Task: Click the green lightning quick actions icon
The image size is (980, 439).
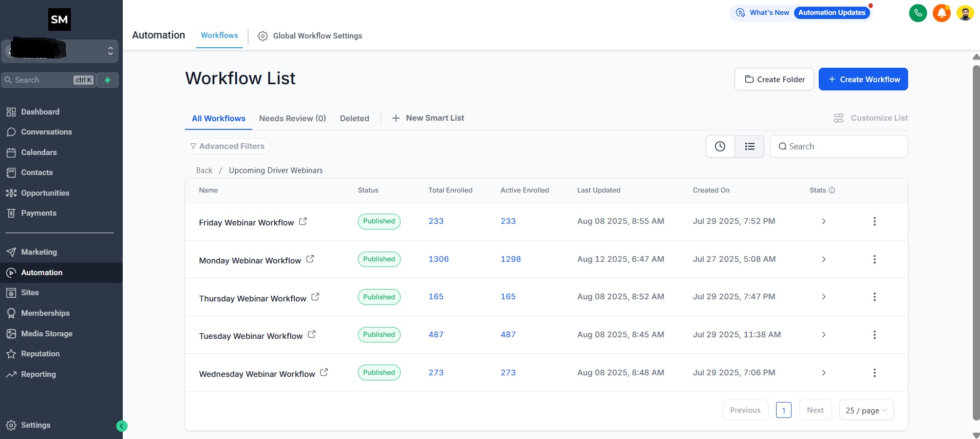Action: click(x=108, y=80)
